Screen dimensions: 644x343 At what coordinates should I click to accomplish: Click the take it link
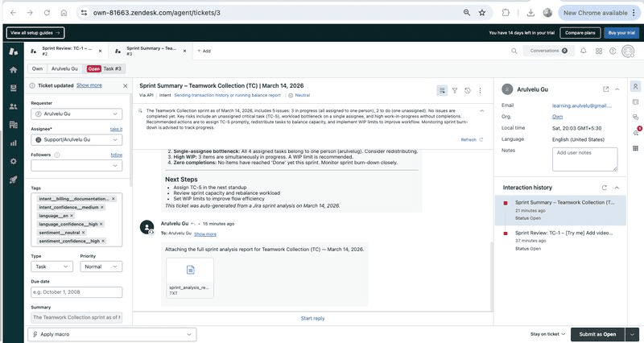(x=116, y=129)
